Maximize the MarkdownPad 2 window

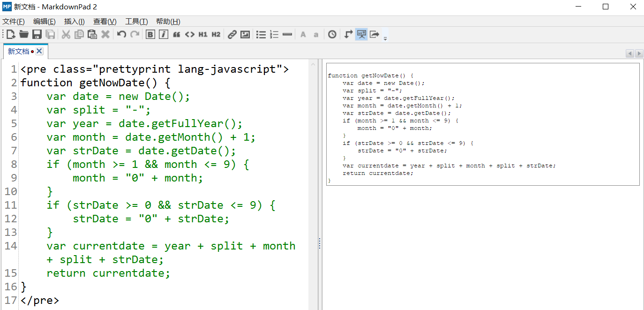[x=606, y=7]
